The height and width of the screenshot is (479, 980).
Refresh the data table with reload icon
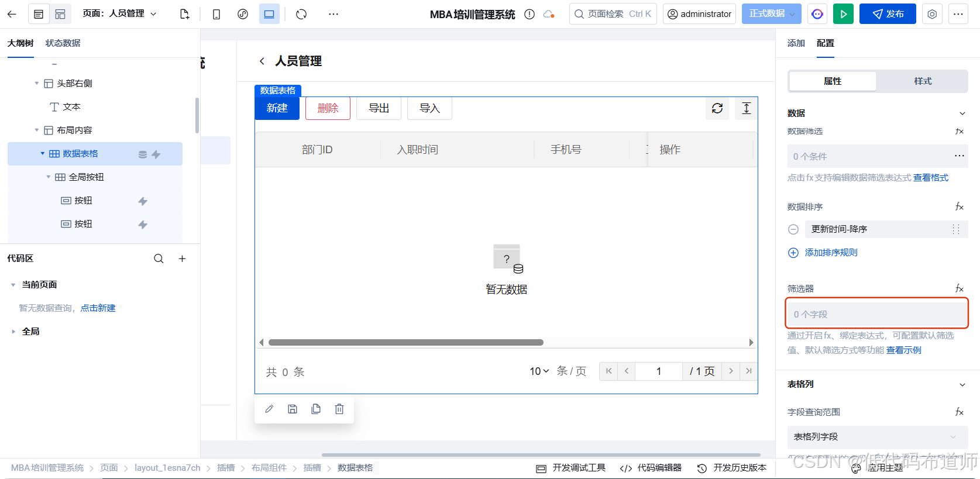[x=717, y=108]
